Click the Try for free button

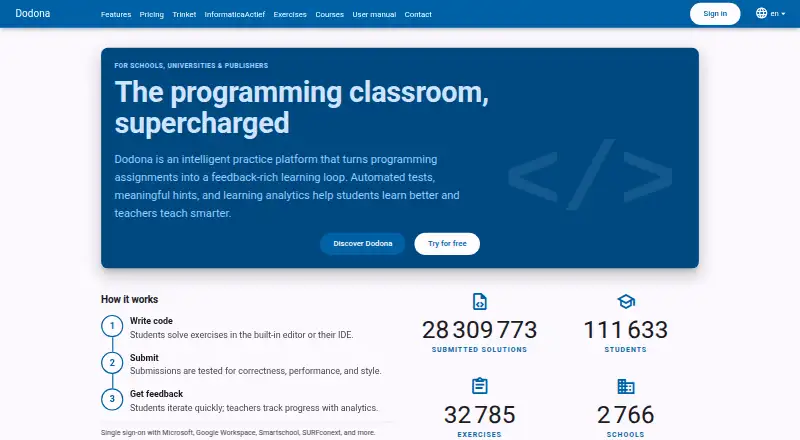447,243
